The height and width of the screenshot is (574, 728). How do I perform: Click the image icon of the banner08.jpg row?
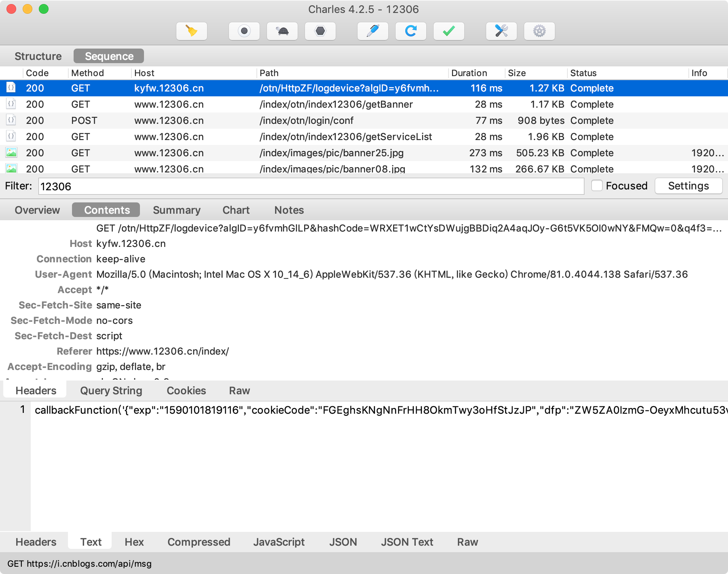coord(11,168)
